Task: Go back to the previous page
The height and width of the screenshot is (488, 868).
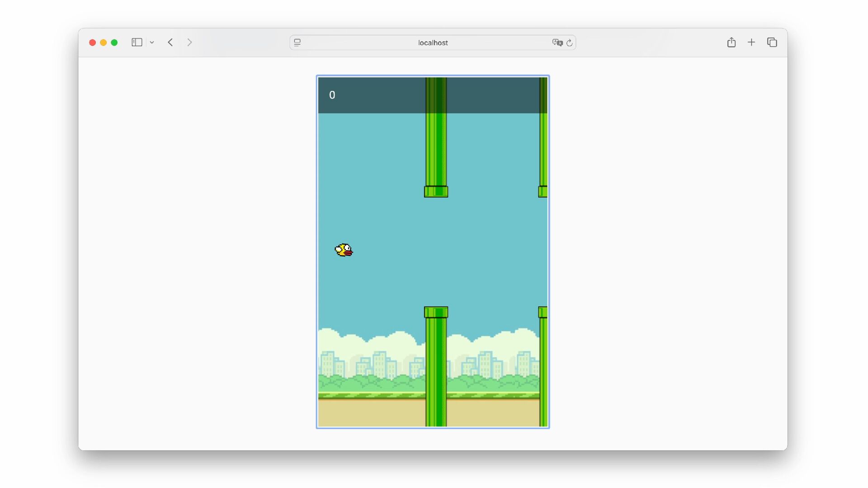Action: pos(170,42)
